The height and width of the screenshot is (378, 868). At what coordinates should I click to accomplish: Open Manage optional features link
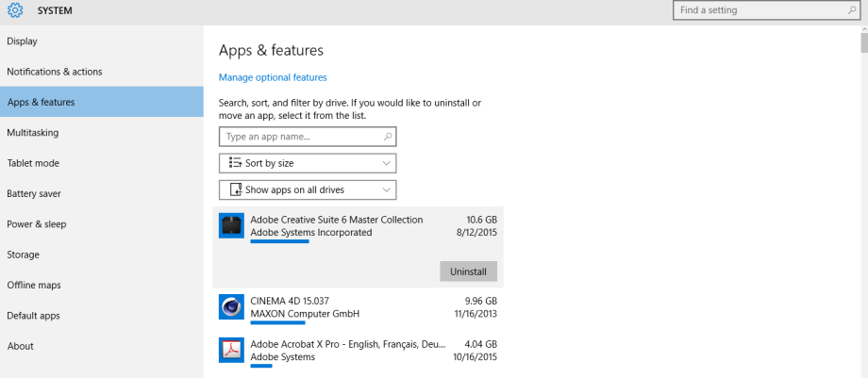pos(273,77)
